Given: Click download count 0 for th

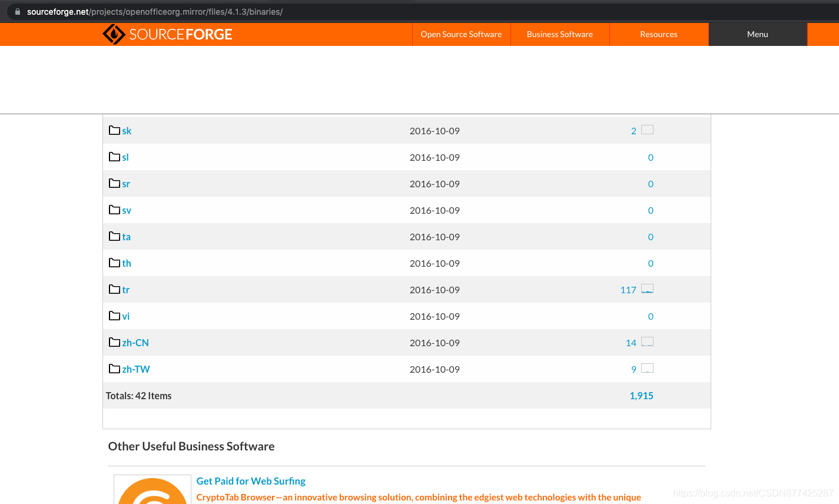Looking at the screenshot, I should point(651,263).
